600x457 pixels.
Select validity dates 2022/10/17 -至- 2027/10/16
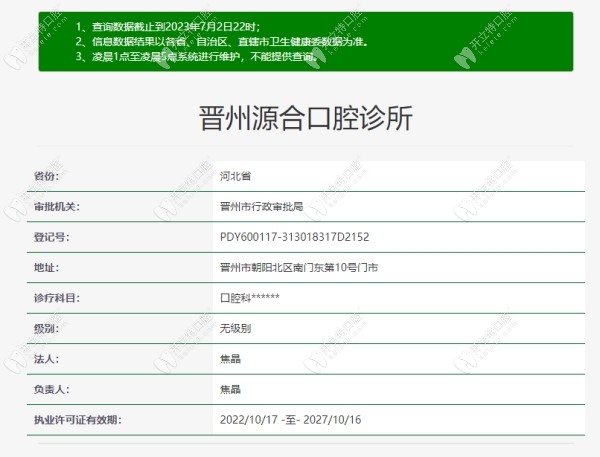coord(290,420)
